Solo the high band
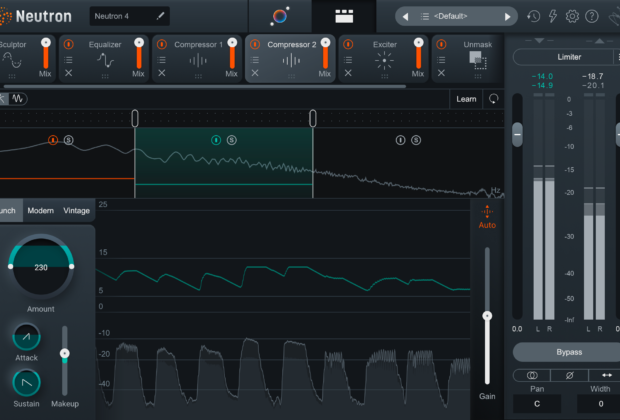 [416, 140]
